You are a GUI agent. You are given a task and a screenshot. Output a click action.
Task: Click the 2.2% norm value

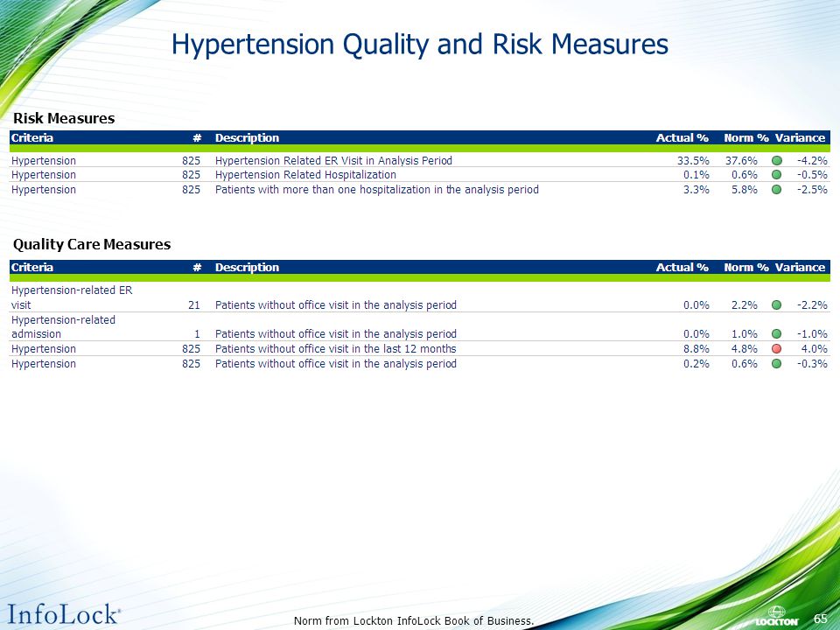[745, 305]
